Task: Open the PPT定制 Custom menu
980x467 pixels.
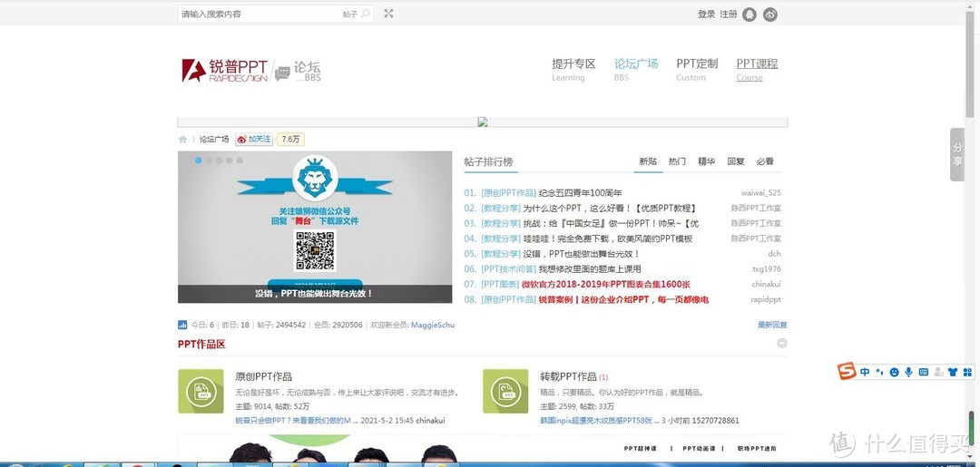Action: click(697, 69)
